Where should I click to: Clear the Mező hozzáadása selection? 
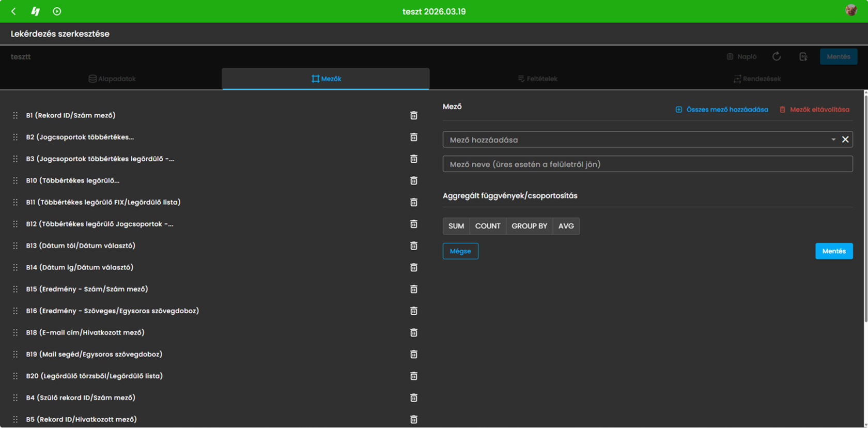[845, 140]
